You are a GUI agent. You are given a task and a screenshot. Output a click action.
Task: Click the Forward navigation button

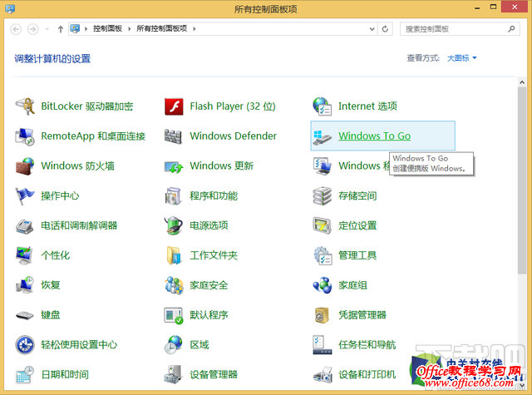point(33,29)
